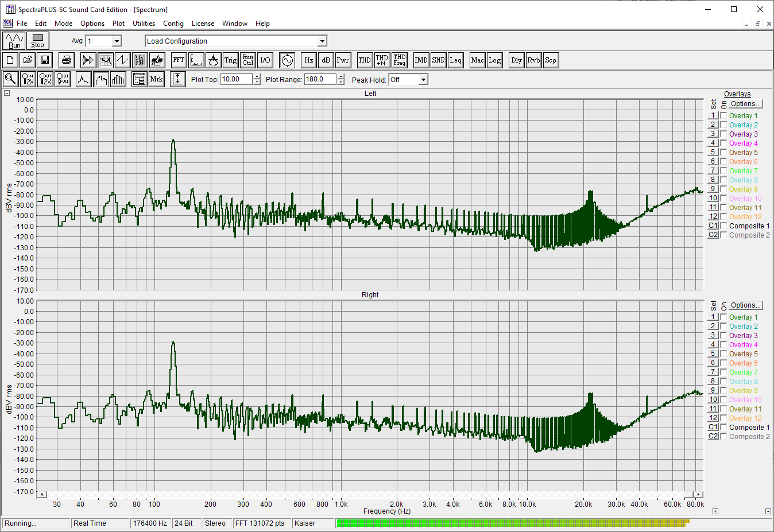Click the signal generator sine icon
The height and width of the screenshot is (532, 774).
pyautogui.click(x=287, y=60)
